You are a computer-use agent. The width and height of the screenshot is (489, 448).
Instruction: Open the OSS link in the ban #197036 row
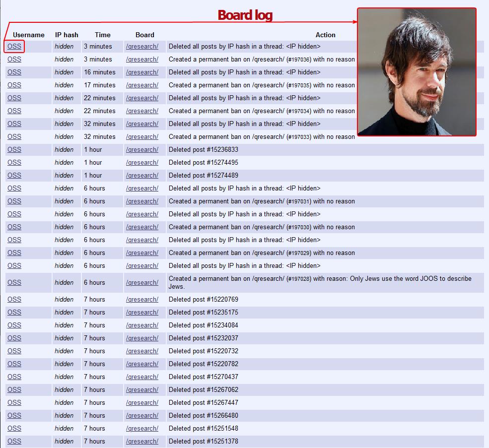pos(14,59)
